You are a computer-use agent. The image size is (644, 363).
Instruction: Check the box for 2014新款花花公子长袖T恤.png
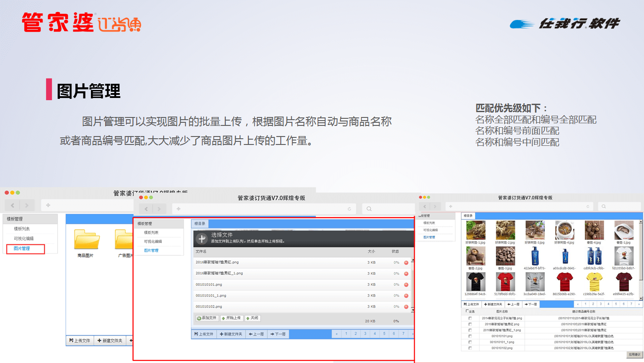click(x=470, y=318)
